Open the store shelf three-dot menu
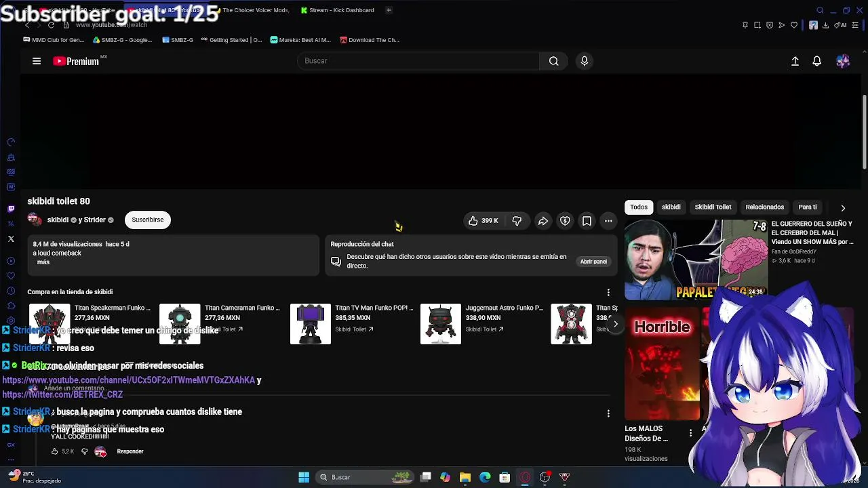The width and height of the screenshot is (868, 488). [608, 292]
